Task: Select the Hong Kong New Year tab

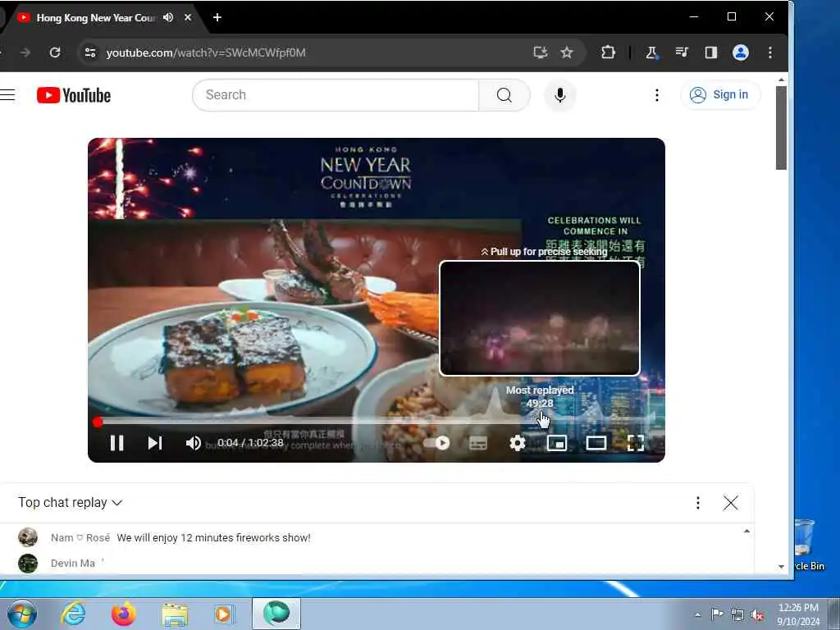Action: tap(97, 18)
